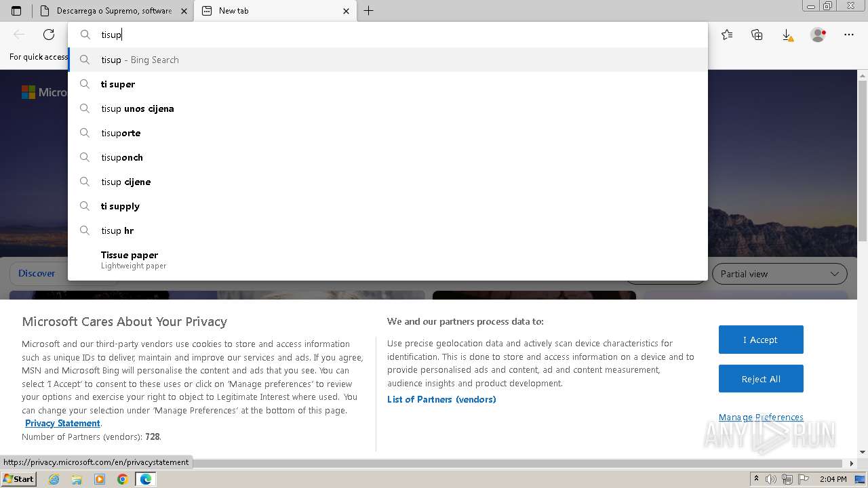
Task: Open the Downloads icon with warning
Action: [x=787, y=35]
